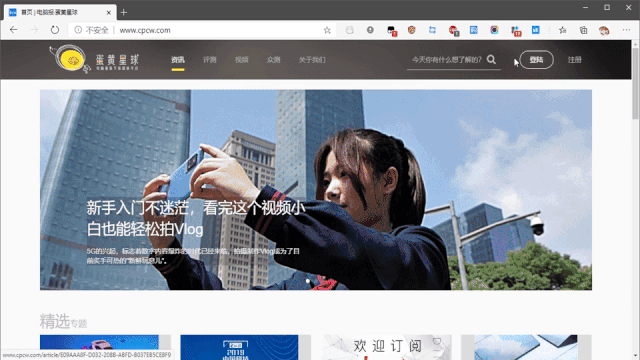Click the banner description text about 5G

coord(193,256)
